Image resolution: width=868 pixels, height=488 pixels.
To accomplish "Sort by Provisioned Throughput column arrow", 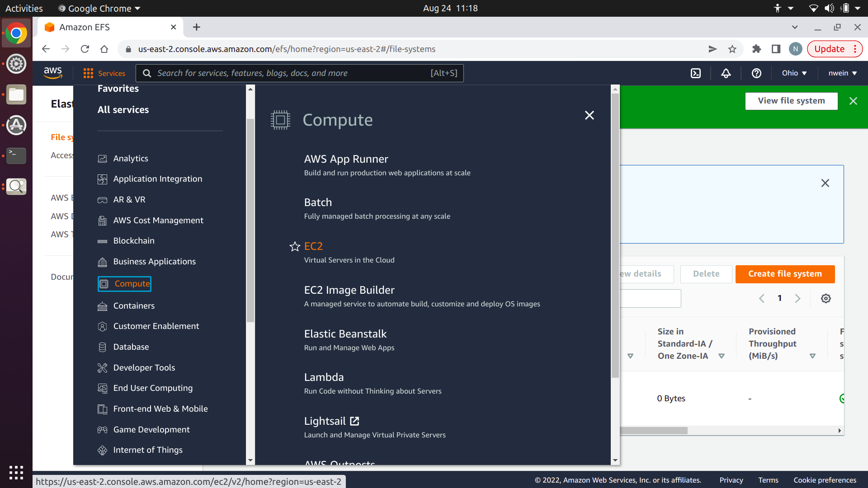I will tap(812, 356).
